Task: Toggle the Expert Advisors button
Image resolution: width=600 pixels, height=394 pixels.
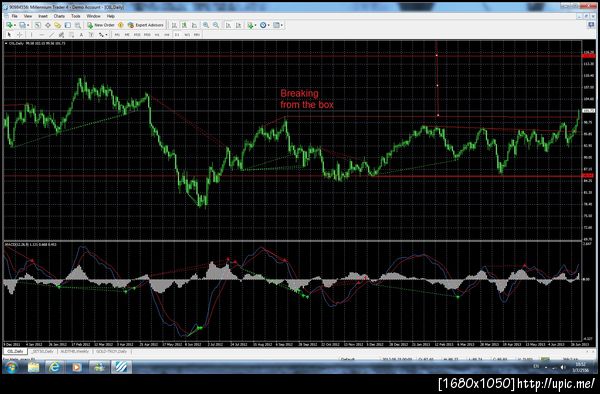Action: pyautogui.click(x=145, y=25)
